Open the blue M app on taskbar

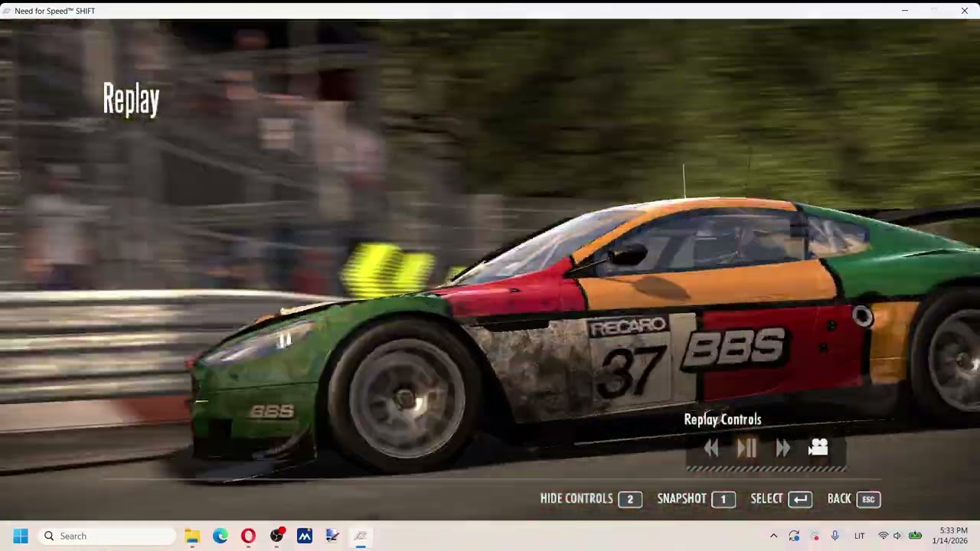(305, 536)
